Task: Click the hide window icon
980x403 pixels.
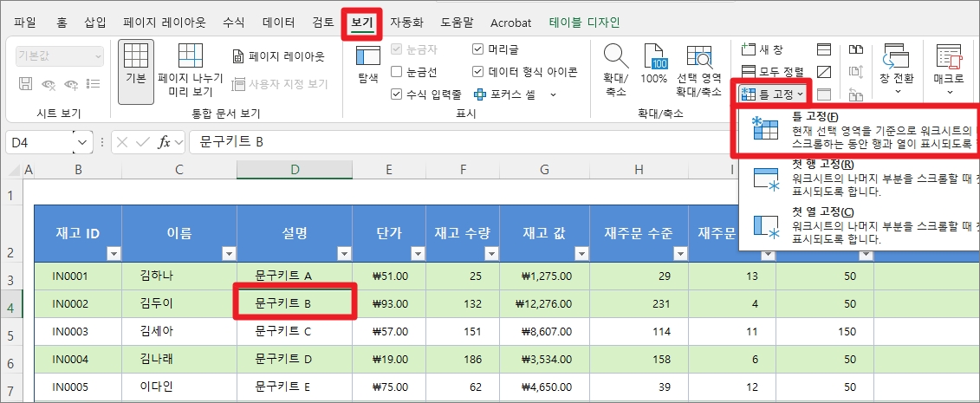Action: click(824, 72)
